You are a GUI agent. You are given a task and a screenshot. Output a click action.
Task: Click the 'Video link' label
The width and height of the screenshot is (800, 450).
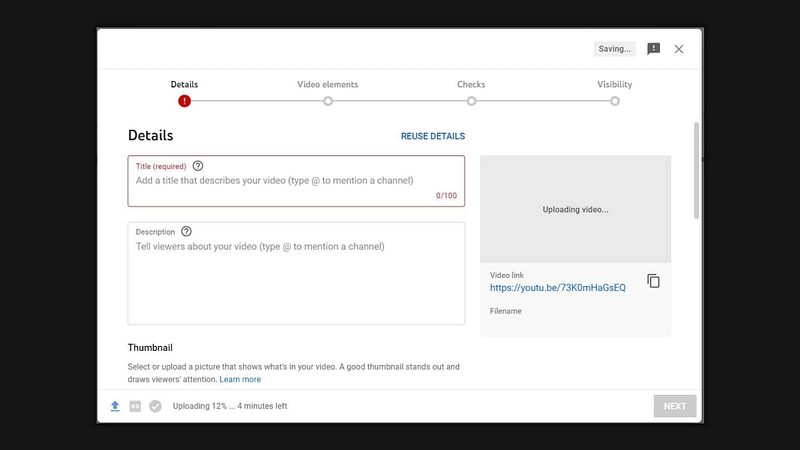[507, 275]
